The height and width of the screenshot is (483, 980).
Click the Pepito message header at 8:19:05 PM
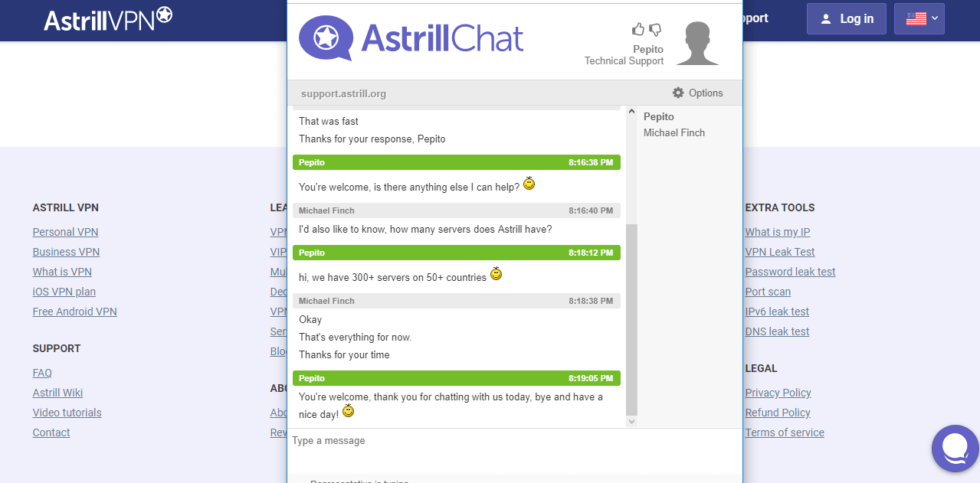tap(457, 378)
